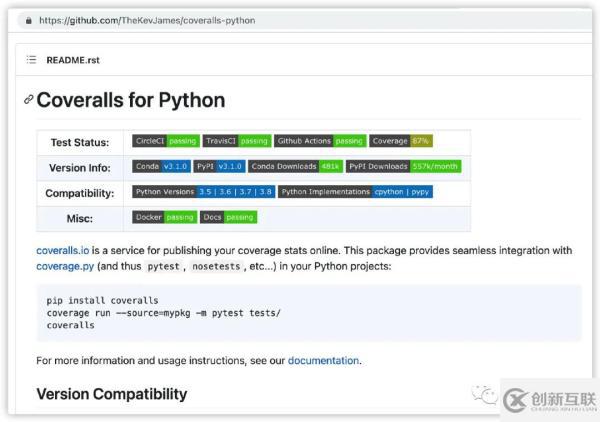Click the Python Versions badge
The image size is (600, 422).
(204, 192)
